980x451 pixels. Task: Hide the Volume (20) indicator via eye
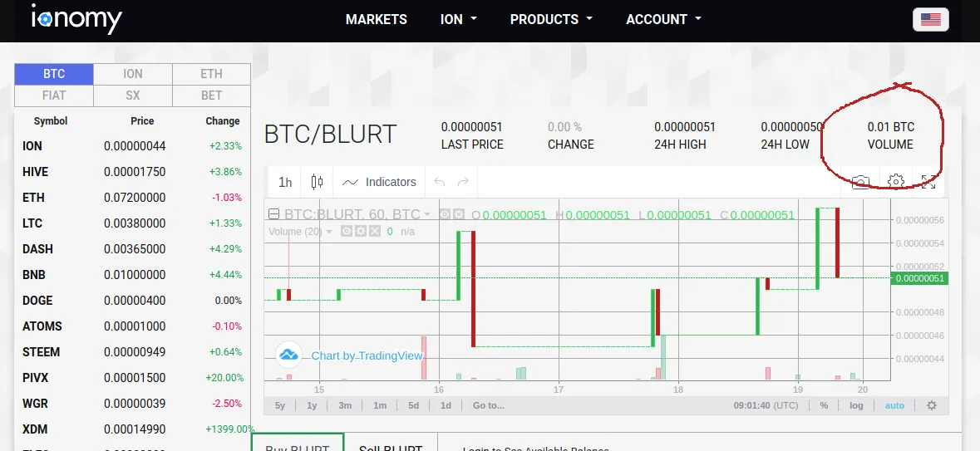tap(347, 232)
